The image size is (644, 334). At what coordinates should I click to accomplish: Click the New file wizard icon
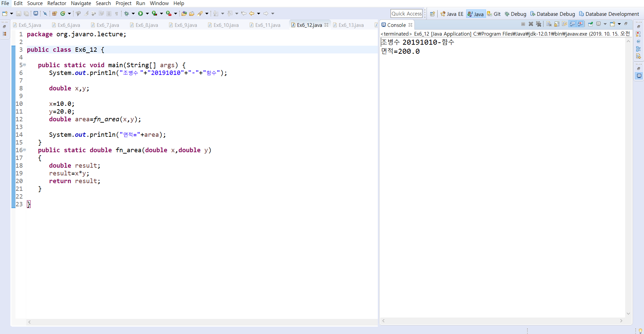coord(5,13)
